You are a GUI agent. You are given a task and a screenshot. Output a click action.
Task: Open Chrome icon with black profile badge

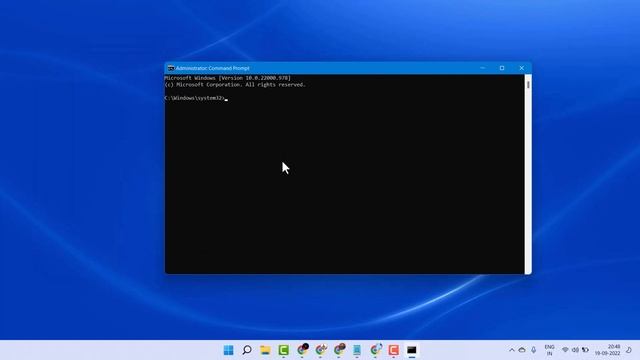(302, 350)
